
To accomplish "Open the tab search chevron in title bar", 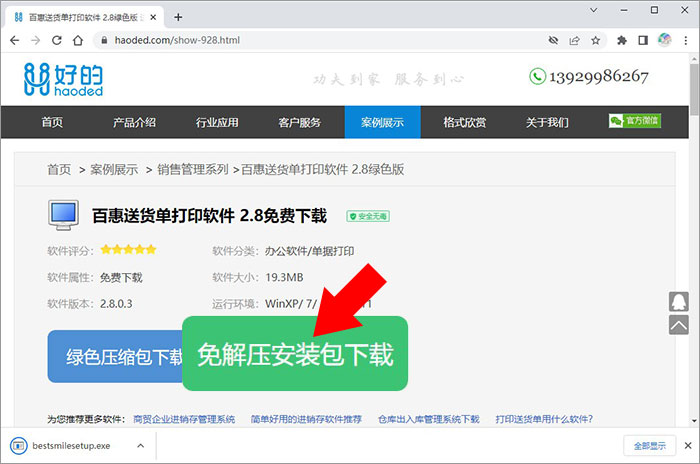I will [x=594, y=10].
